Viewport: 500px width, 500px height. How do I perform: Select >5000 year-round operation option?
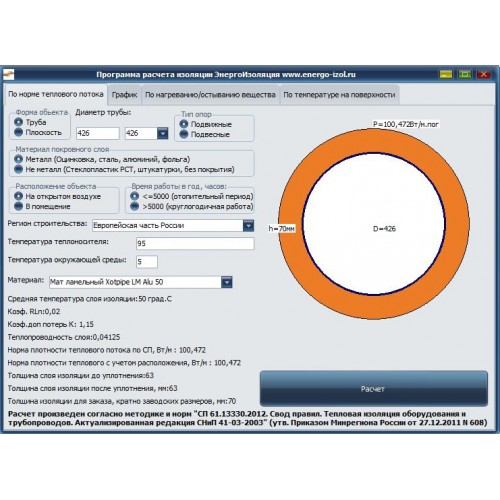[134, 206]
